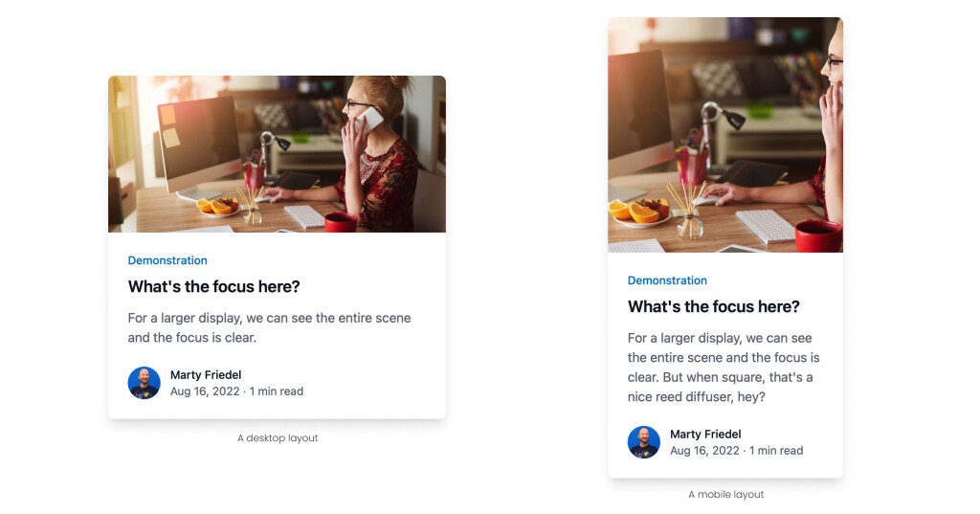The height and width of the screenshot is (514, 980).
Task: Click the Aug 16, 2022 date in the desktop card
Action: tap(205, 391)
